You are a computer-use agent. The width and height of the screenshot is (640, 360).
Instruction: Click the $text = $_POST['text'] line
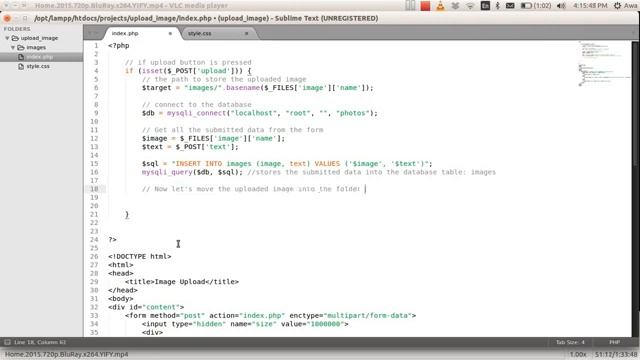pyautogui.click(x=190, y=147)
